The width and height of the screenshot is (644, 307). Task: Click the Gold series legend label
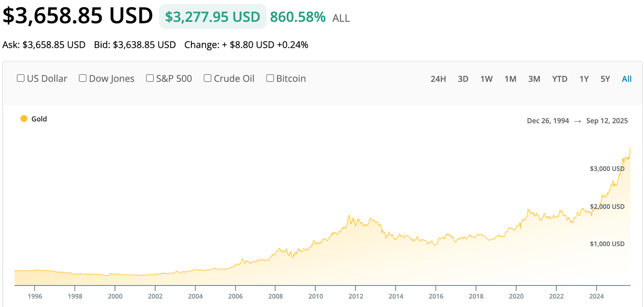pos(39,119)
